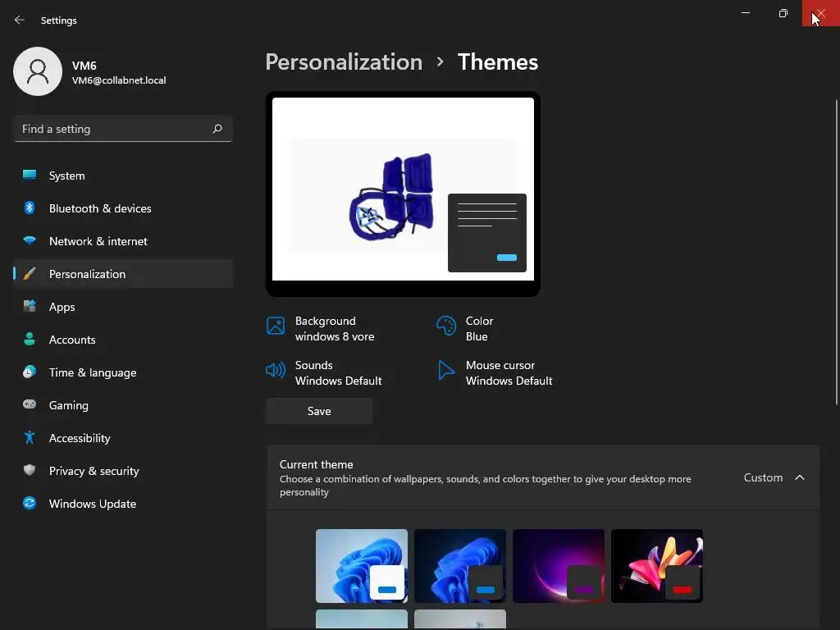Click the Time & language clock icon

30,372
